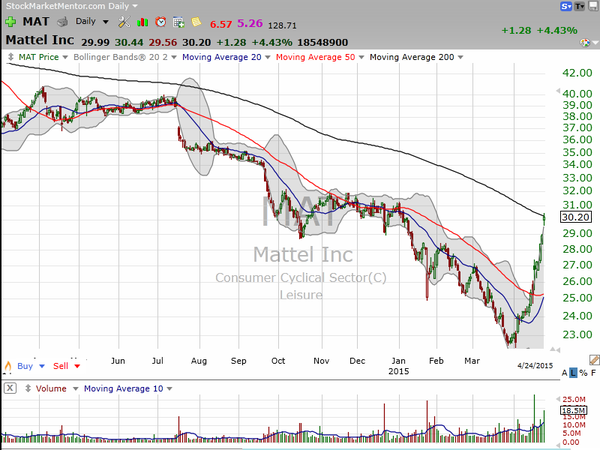Screen dimensions: 600x450
Task: Open the Moving Average 20 dropdown
Action: (267, 57)
